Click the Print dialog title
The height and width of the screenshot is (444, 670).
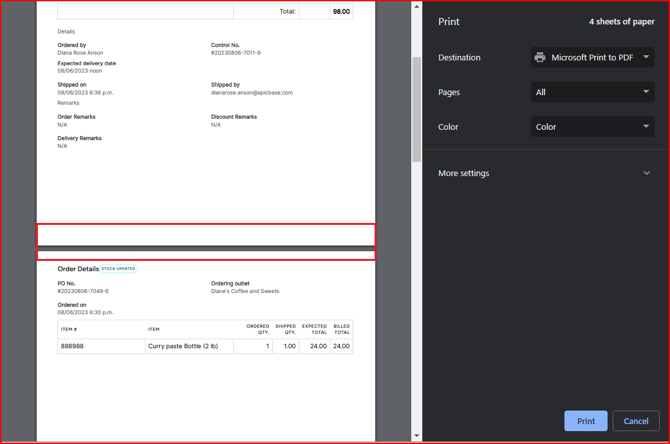tap(449, 22)
